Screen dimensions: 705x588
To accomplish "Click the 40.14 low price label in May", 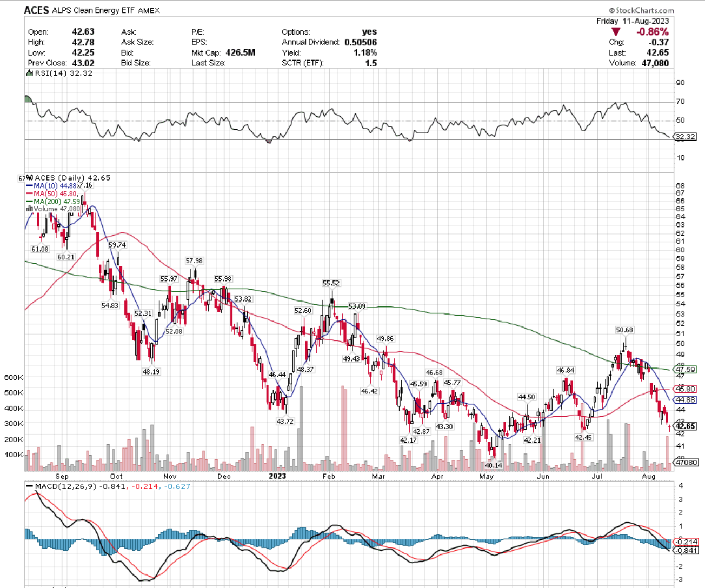I will coord(494,465).
